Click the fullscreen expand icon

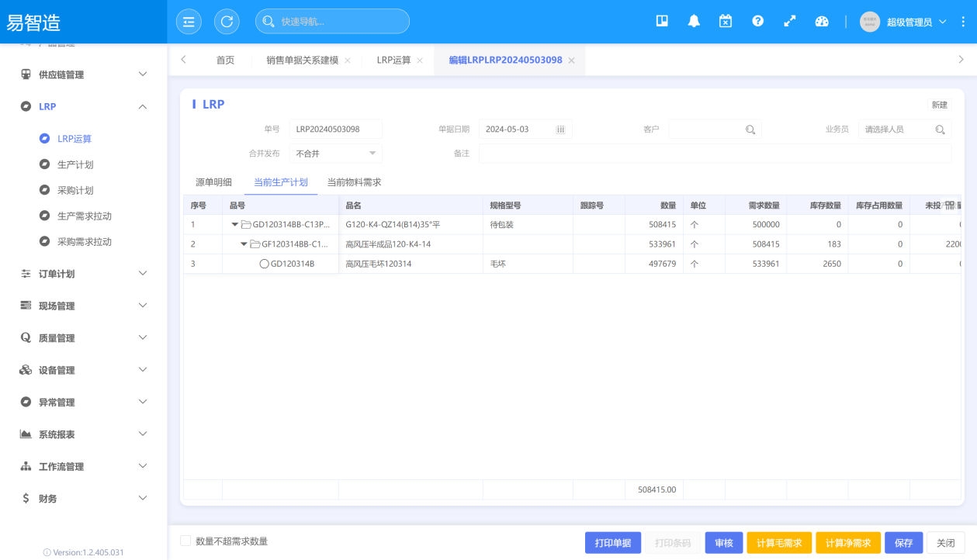790,22
